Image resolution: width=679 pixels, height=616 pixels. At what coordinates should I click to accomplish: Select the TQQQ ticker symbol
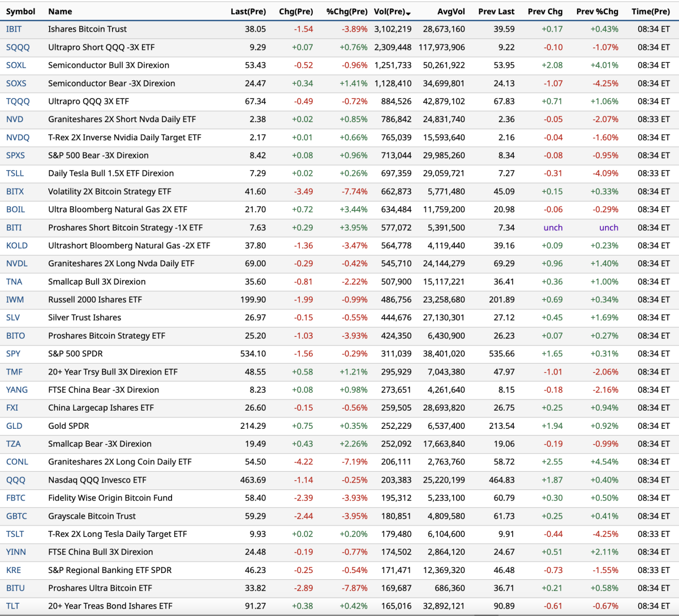pyautogui.click(x=18, y=101)
